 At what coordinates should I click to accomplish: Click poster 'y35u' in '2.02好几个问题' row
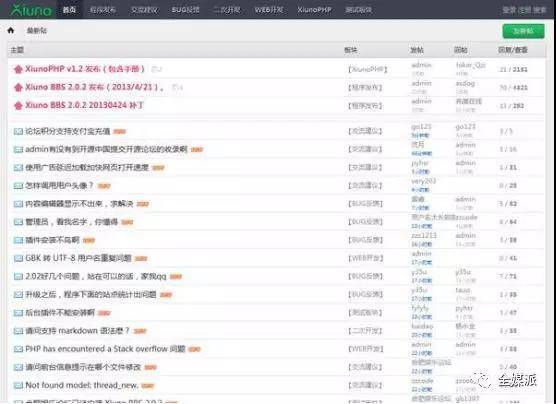[x=419, y=272]
